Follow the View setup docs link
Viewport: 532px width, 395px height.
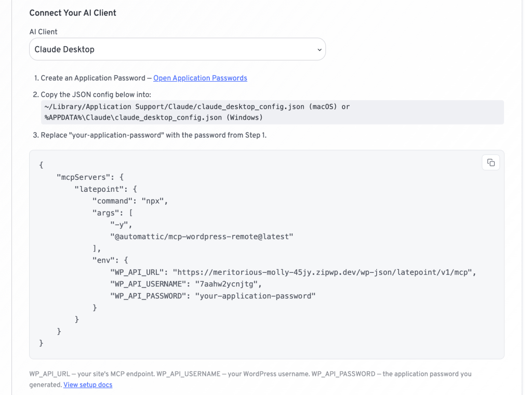[x=88, y=385]
